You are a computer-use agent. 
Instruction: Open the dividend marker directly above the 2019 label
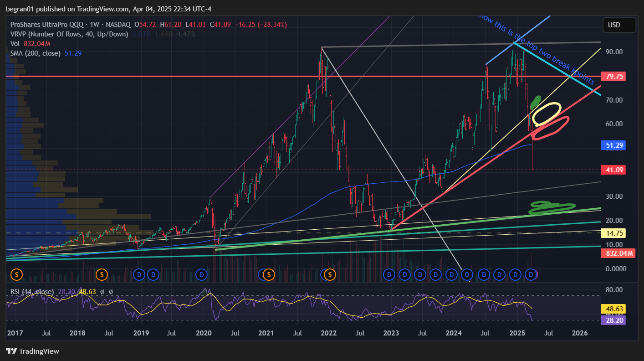[x=139, y=274]
